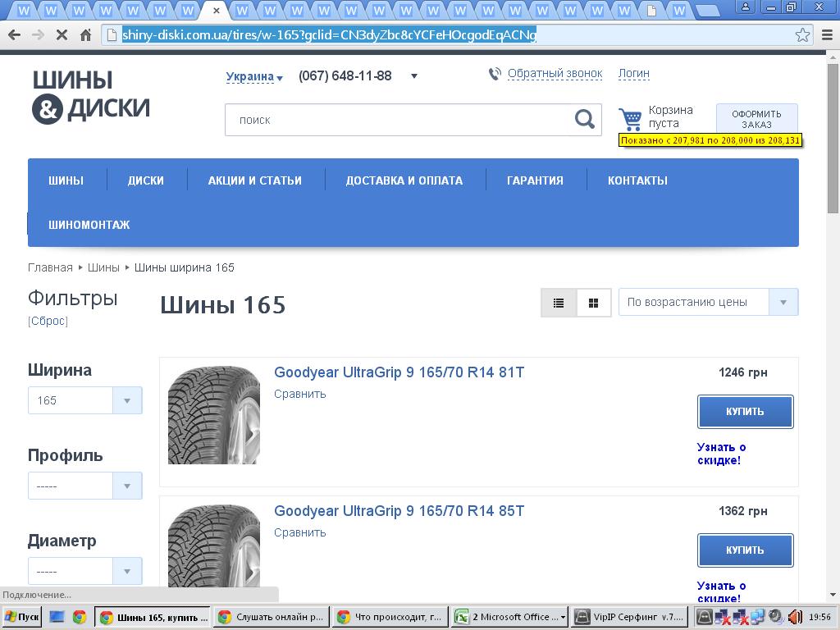840x630 pixels.
Task: Click the Корзина пуста text
Action: 671,116
